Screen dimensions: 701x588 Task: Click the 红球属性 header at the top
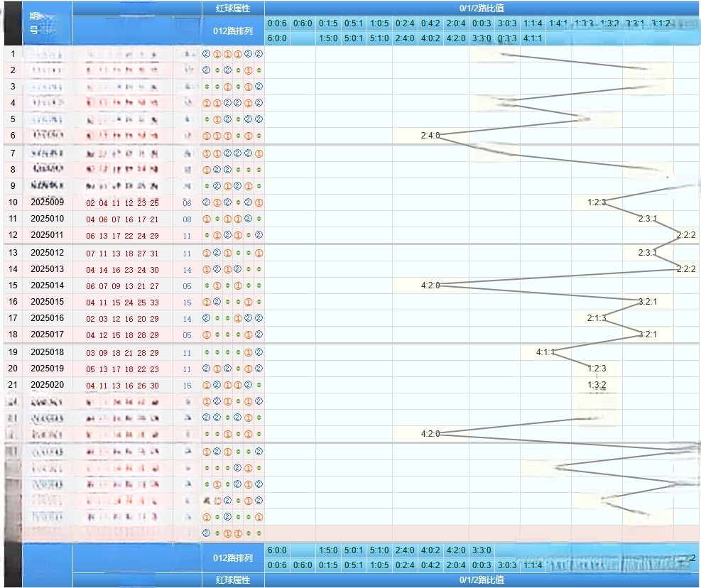click(233, 9)
